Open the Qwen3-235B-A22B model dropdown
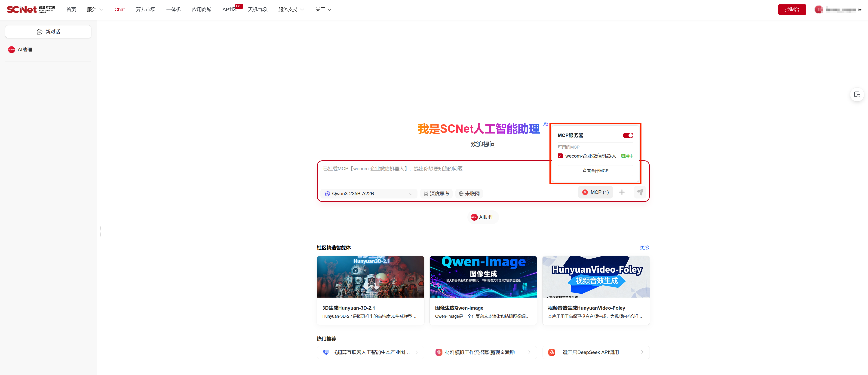Viewport: 868px width, 375px height. (x=369, y=193)
